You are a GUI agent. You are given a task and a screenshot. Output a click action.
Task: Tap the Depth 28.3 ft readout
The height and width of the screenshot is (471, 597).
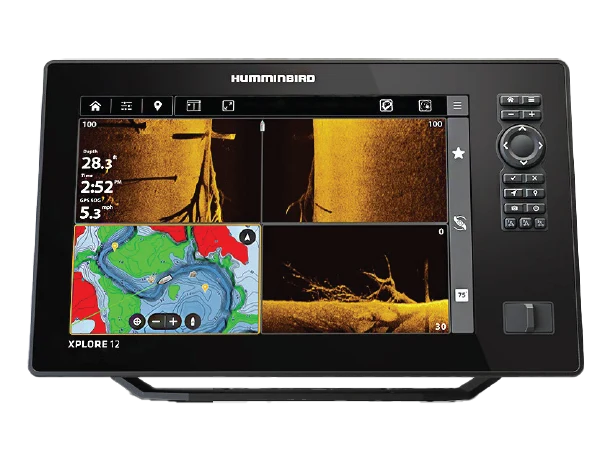[99, 160]
